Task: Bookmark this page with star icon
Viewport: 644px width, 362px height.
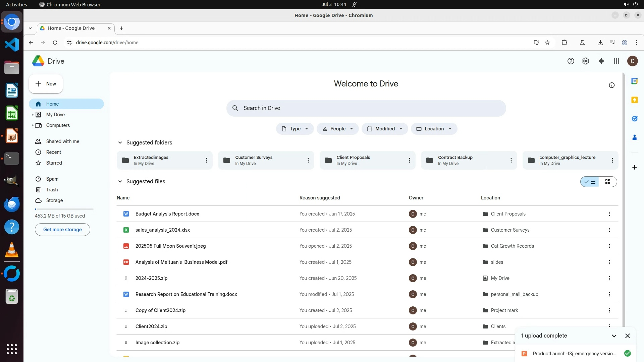Action: tap(547, 43)
